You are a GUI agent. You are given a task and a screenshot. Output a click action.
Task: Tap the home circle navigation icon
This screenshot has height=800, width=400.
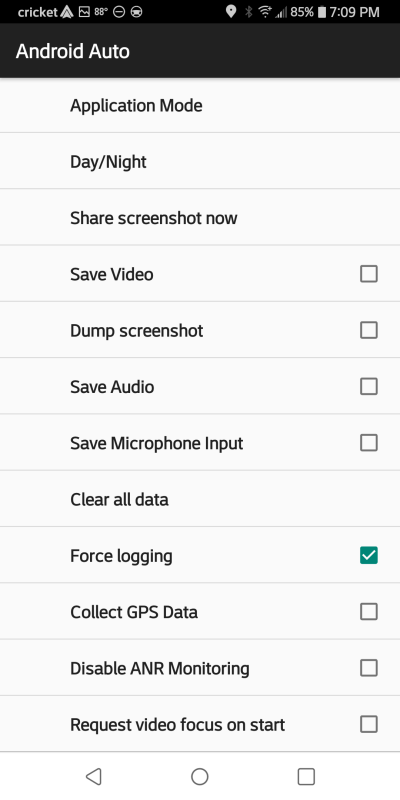199,776
